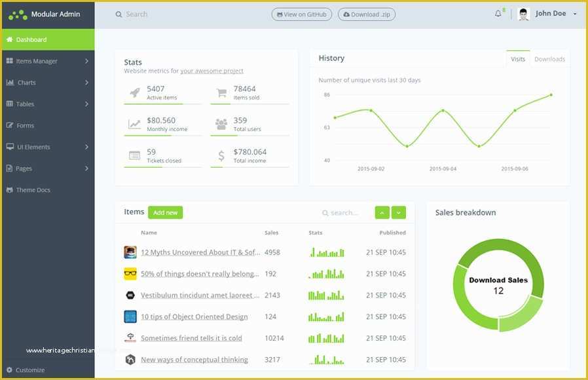Click the View on GitHub button
The height and width of the screenshot is (380, 588).
coord(301,14)
